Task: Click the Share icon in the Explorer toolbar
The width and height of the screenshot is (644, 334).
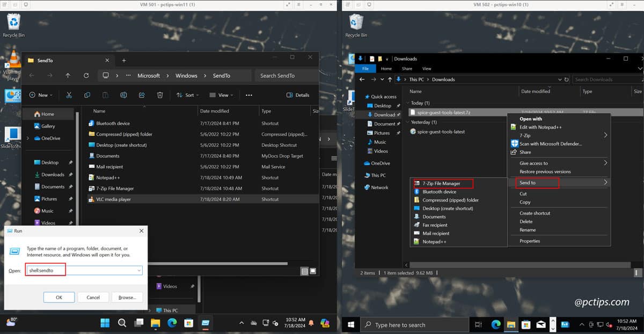Action: [x=141, y=95]
